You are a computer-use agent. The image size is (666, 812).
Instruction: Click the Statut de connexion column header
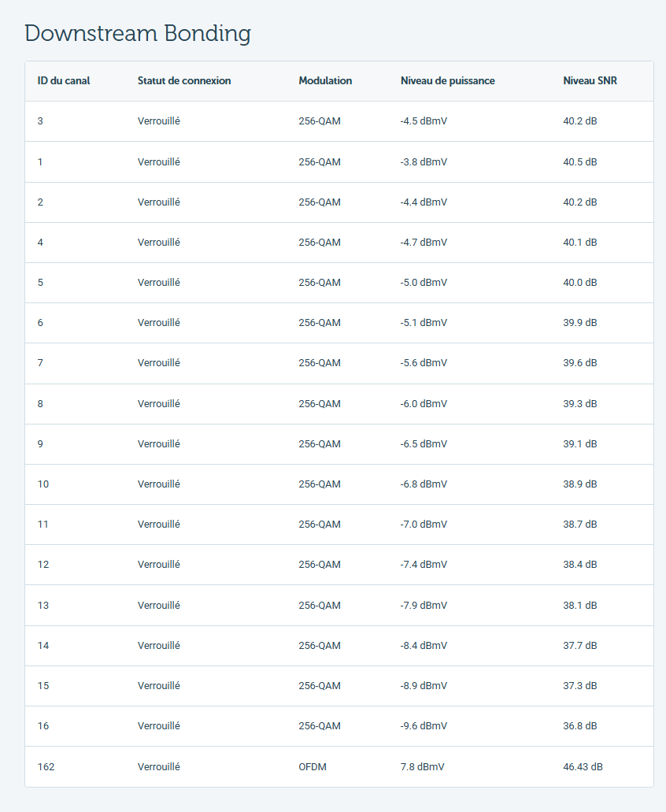(x=184, y=81)
